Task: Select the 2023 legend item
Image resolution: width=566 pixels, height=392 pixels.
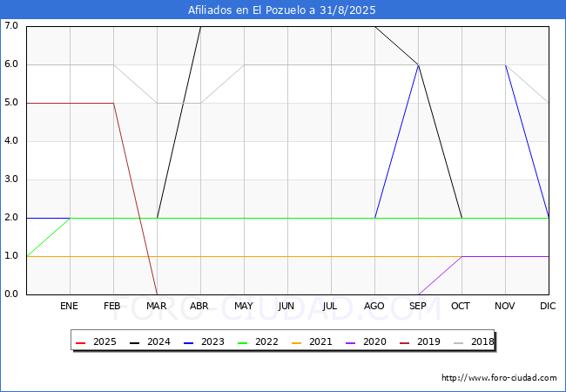Action: point(202,342)
